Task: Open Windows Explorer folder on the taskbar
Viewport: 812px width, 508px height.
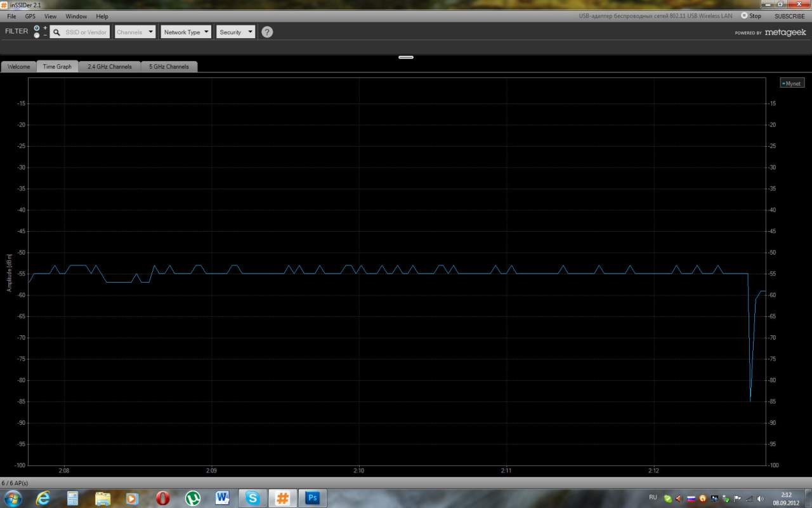Action: click(x=103, y=498)
